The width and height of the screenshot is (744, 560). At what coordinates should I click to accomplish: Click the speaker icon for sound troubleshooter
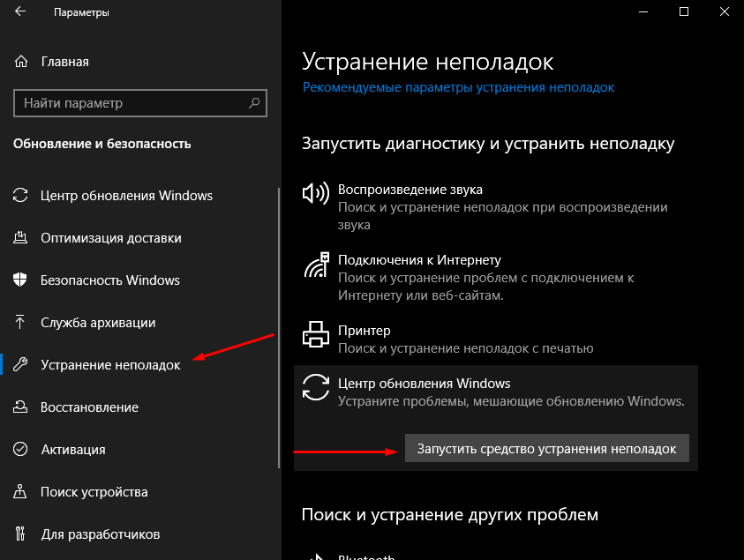pos(316,193)
